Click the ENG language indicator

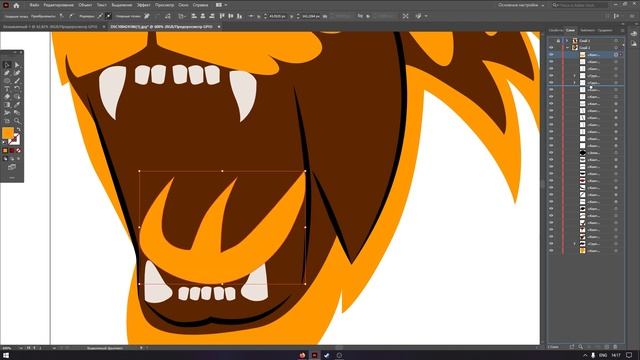coord(602,356)
